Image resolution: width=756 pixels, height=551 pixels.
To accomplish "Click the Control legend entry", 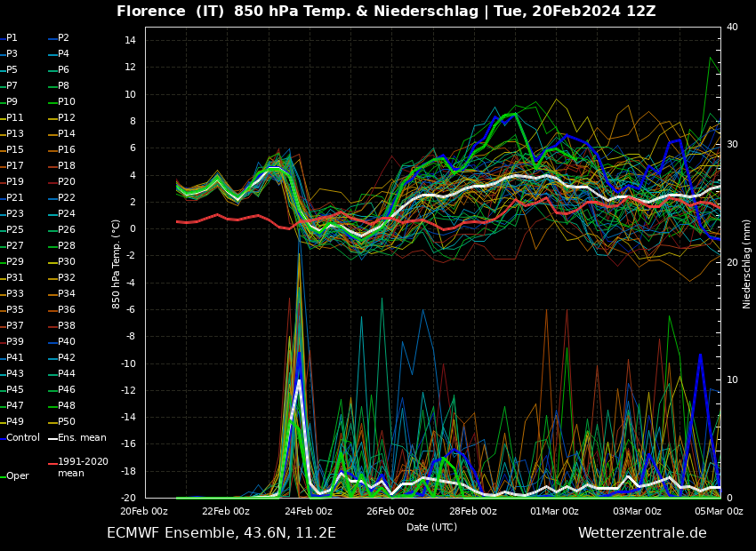I will point(20,437).
